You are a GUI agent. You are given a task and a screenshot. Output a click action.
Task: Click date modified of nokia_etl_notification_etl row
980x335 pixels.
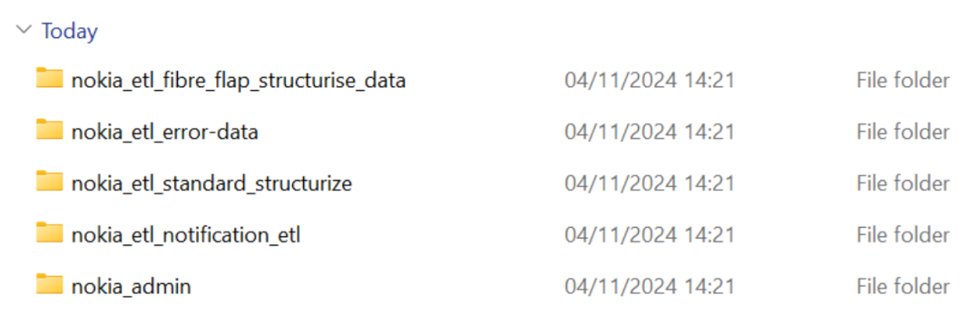tap(650, 235)
